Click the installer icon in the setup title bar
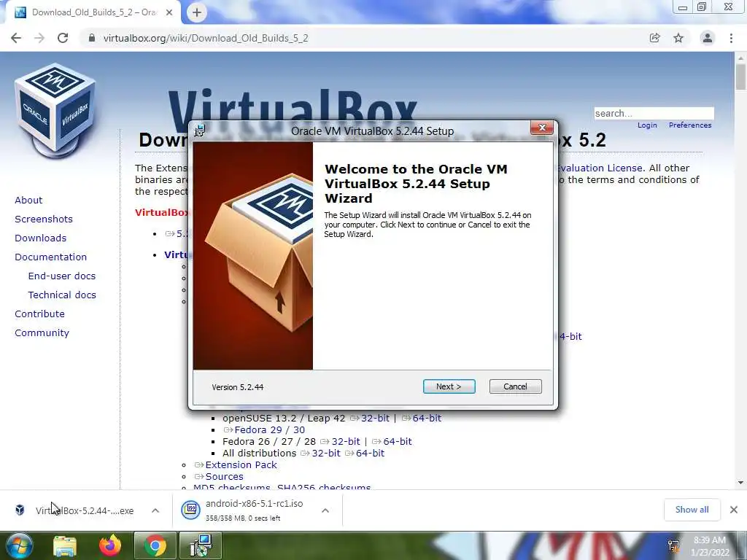747x560 pixels. tap(200, 131)
